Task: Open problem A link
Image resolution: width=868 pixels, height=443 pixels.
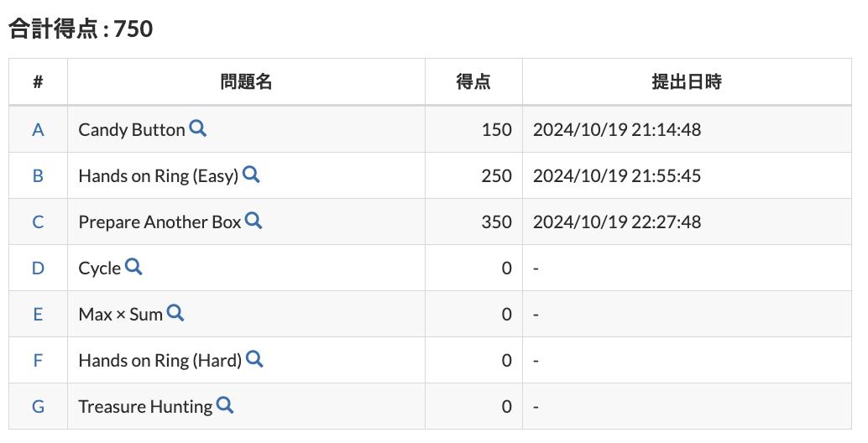Action: tap(38, 130)
